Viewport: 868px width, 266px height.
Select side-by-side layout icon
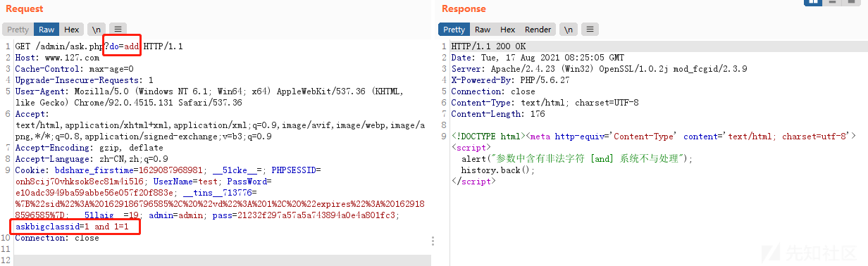pos(814,3)
